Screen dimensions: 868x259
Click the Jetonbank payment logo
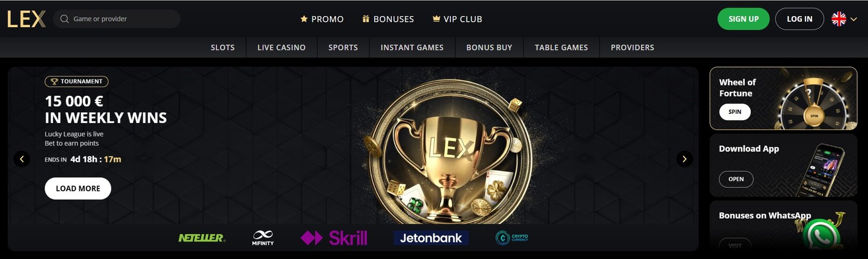pos(431,238)
